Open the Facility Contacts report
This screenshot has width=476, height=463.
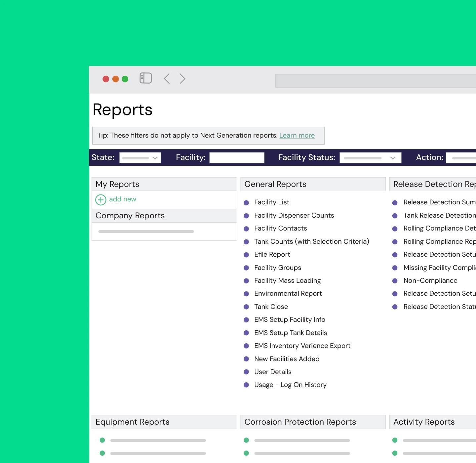pos(281,228)
